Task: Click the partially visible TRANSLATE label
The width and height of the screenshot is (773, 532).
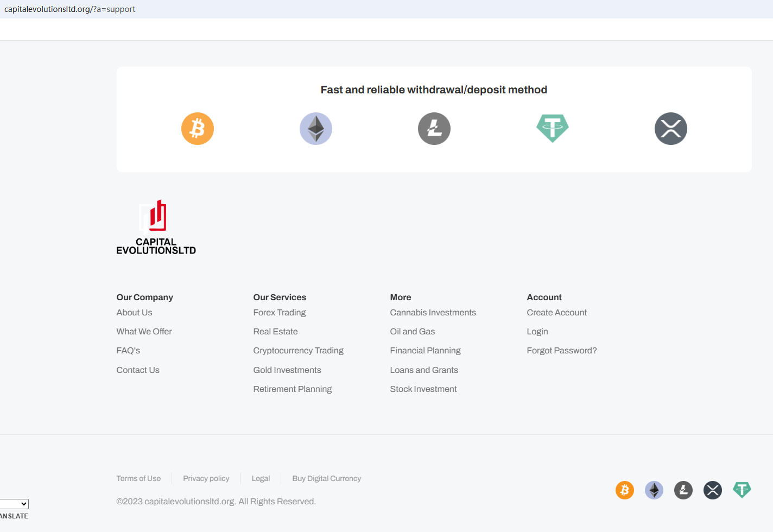Action: pos(14,516)
